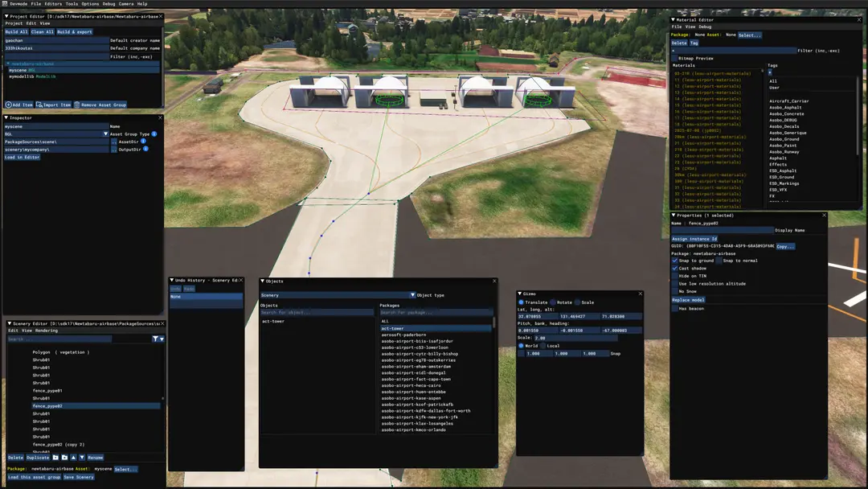Open the Devmode menu
Image resolution: width=868 pixels, height=489 pixels.
[18, 4]
